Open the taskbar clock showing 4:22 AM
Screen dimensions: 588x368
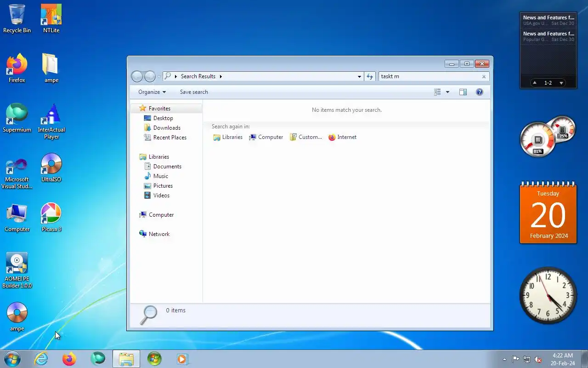point(563,359)
